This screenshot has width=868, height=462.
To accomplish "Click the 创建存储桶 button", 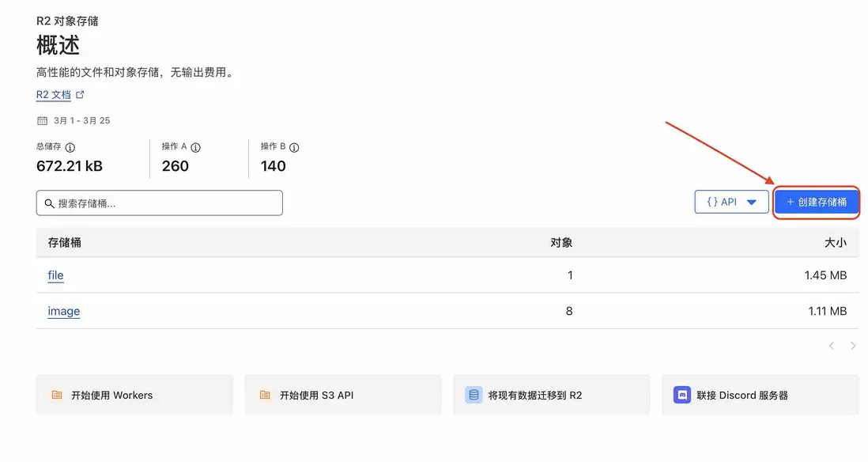I will pyautogui.click(x=816, y=203).
